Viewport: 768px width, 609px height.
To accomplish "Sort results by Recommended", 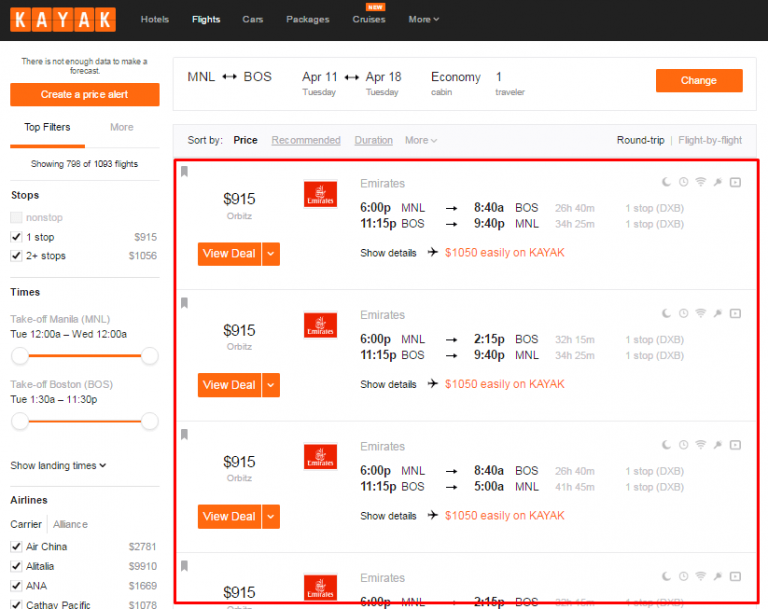I will (306, 140).
